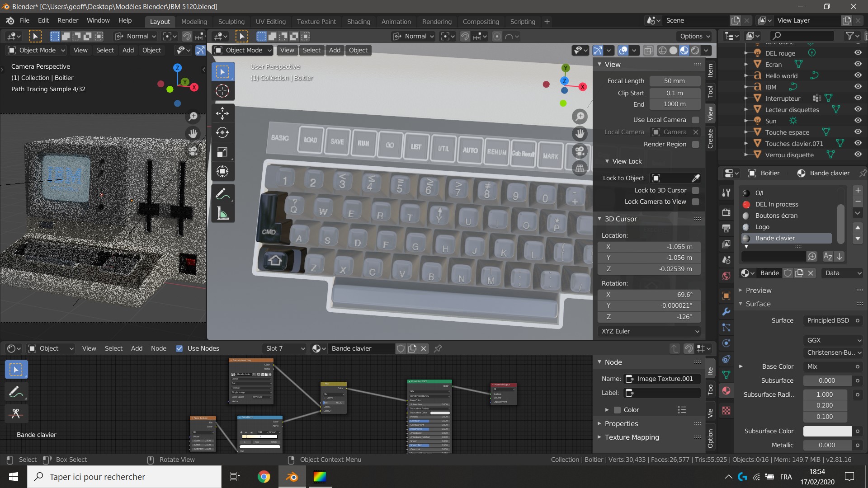Select the Rotate tool in viewport toolbar

tap(222, 132)
